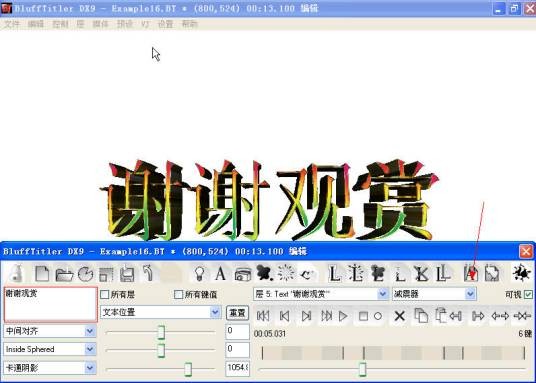Toggle the 所有键值 checkbox
Viewport: 536px width, 383px height.
pyautogui.click(x=178, y=294)
